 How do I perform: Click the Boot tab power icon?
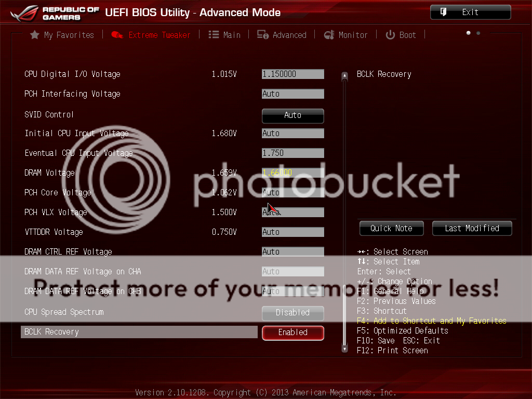click(x=390, y=35)
